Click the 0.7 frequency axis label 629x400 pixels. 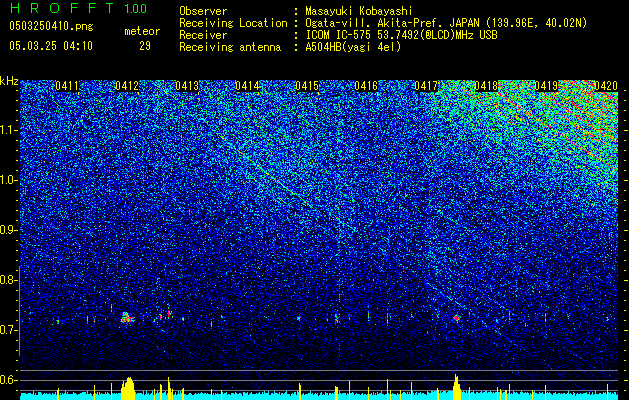click(8, 330)
